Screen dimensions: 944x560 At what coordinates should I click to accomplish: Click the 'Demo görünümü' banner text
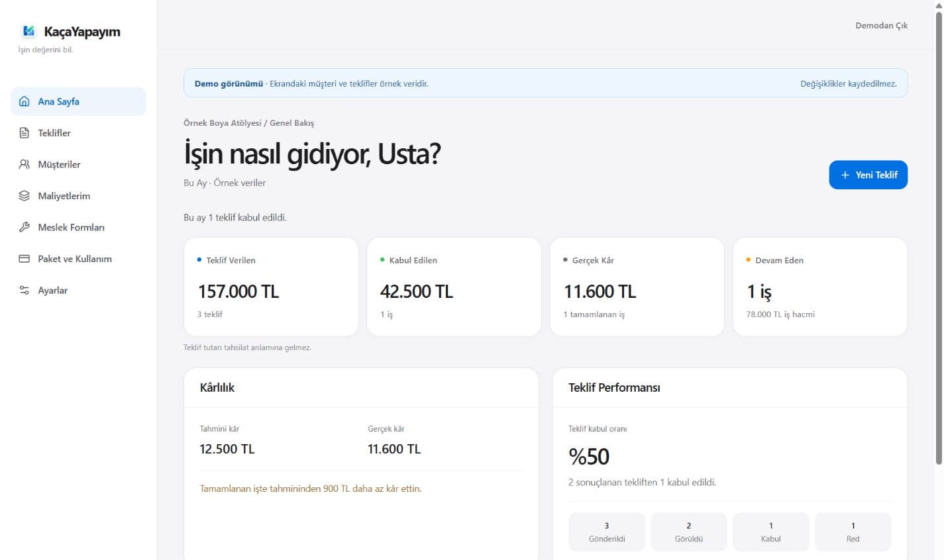click(229, 84)
